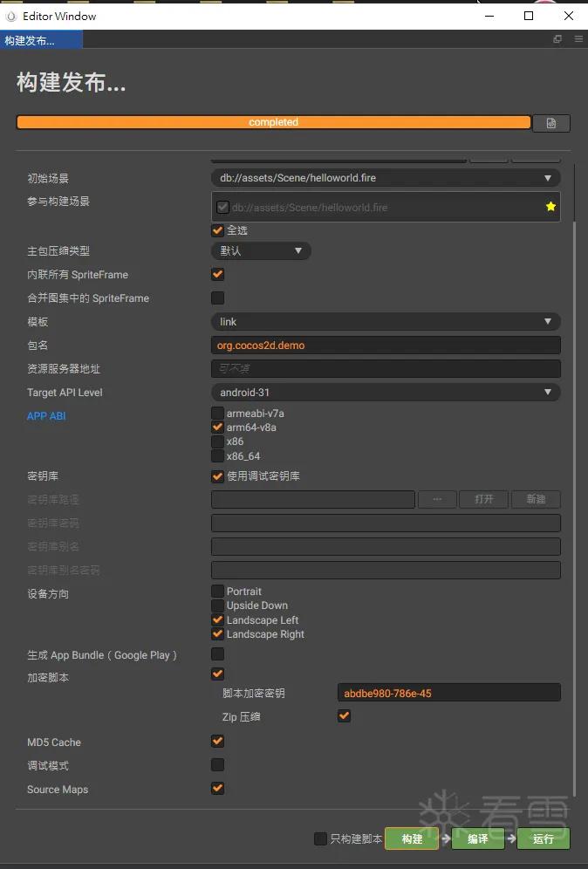Open the Target API Level android-31 dropdown
This screenshot has width=588, height=869.
pyautogui.click(x=386, y=393)
